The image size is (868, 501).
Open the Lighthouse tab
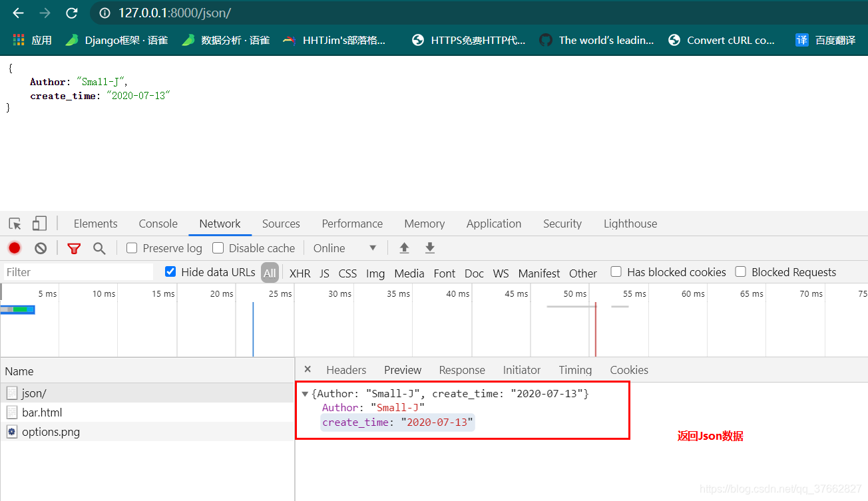point(630,224)
